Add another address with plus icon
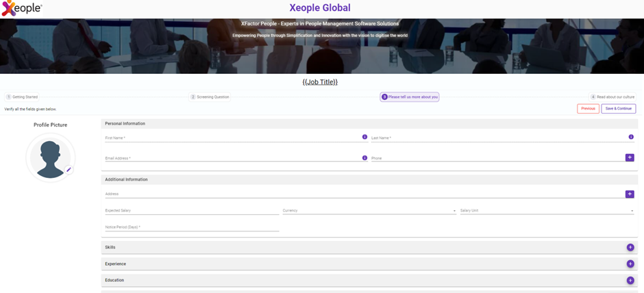This screenshot has width=644, height=293. pos(630,194)
